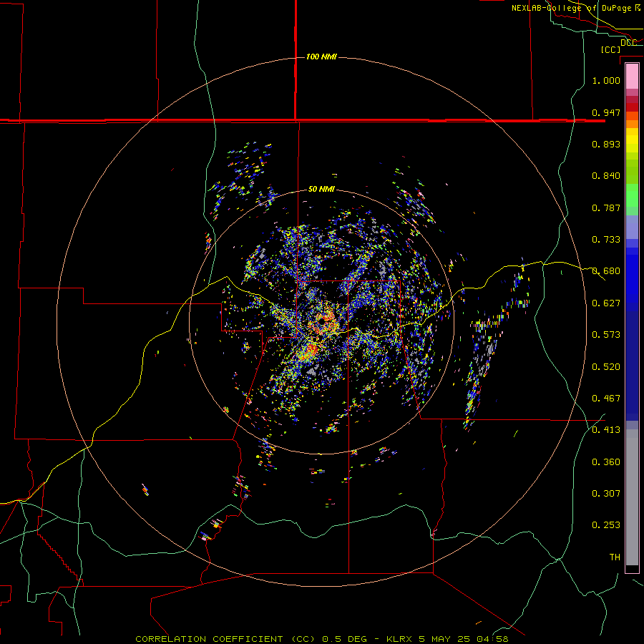The height and width of the screenshot is (644, 644).
Task: Select the 0.893 scale value
Action: point(606,144)
